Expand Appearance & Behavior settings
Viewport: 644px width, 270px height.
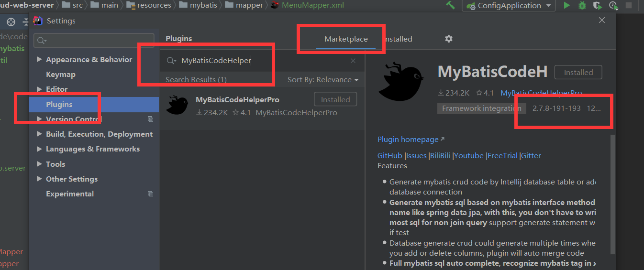point(39,60)
